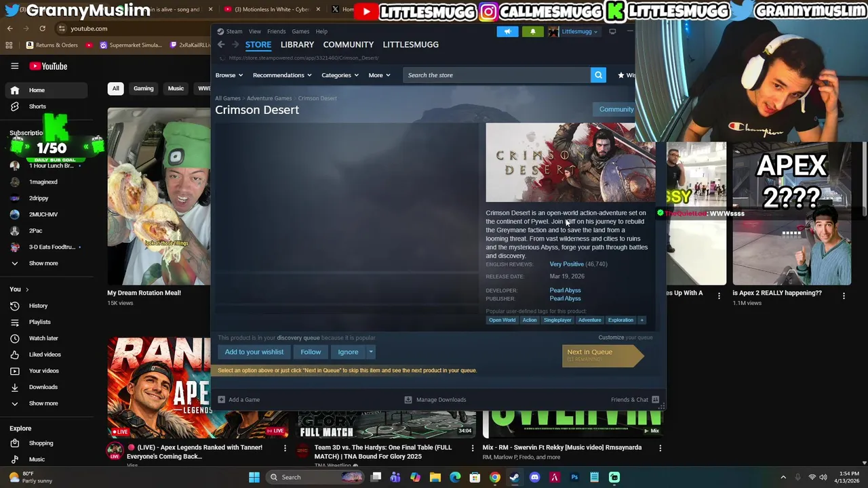Open the Games menu in Steam
868x488 pixels.
click(300, 31)
